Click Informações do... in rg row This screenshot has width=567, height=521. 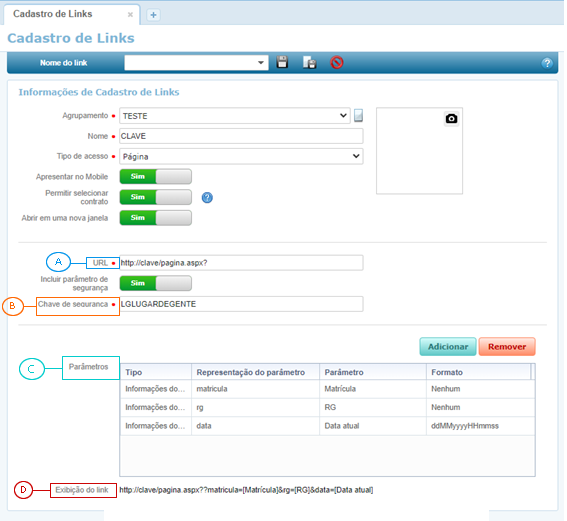click(156, 407)
